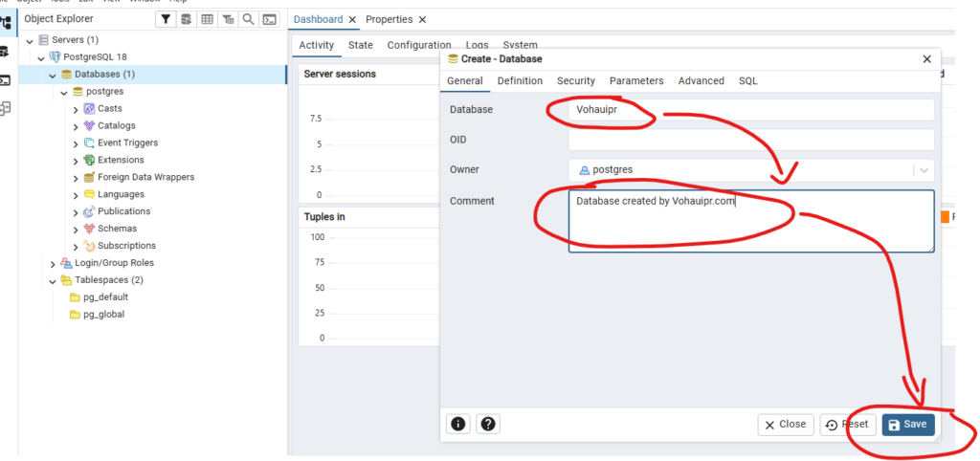Click the View Data table icon
Screen dimensions: 980x461
tap(207, 19)
